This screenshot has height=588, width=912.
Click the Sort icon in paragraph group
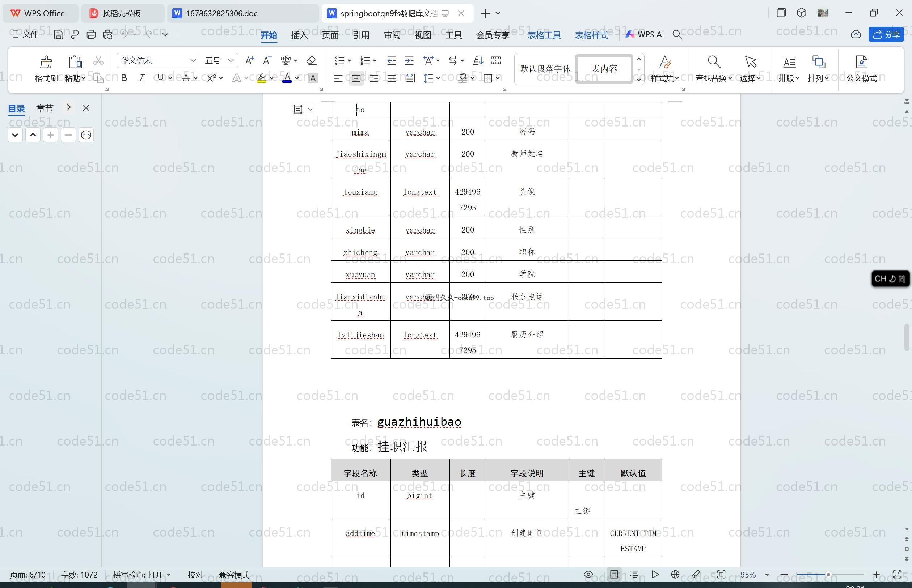coord(478,60)
